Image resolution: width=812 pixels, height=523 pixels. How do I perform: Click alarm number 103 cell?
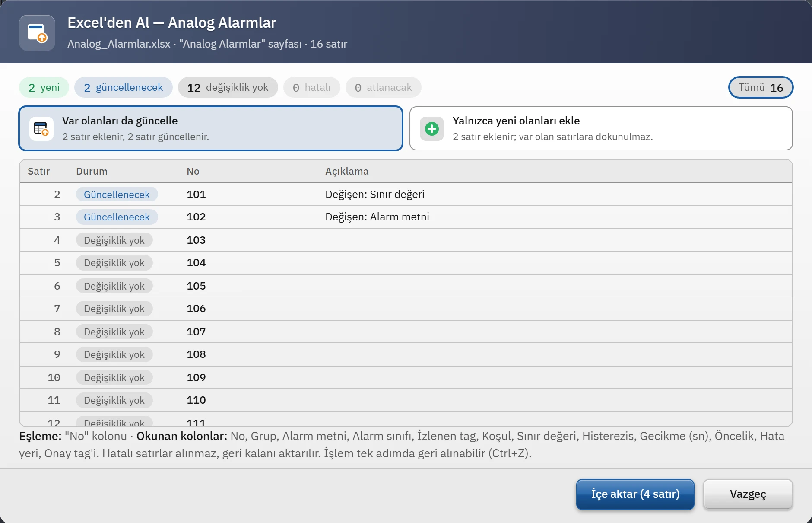pos(196,240)
